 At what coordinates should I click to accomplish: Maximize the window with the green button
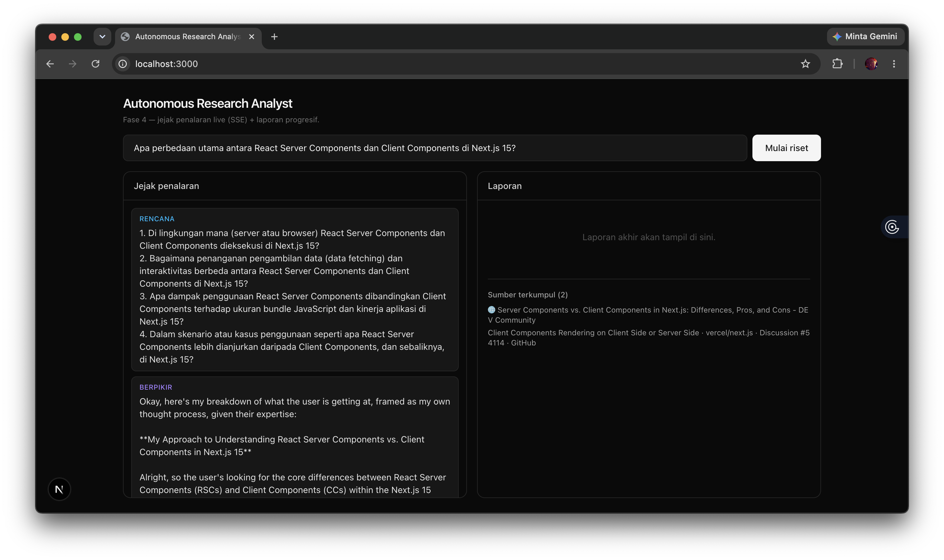78,37
